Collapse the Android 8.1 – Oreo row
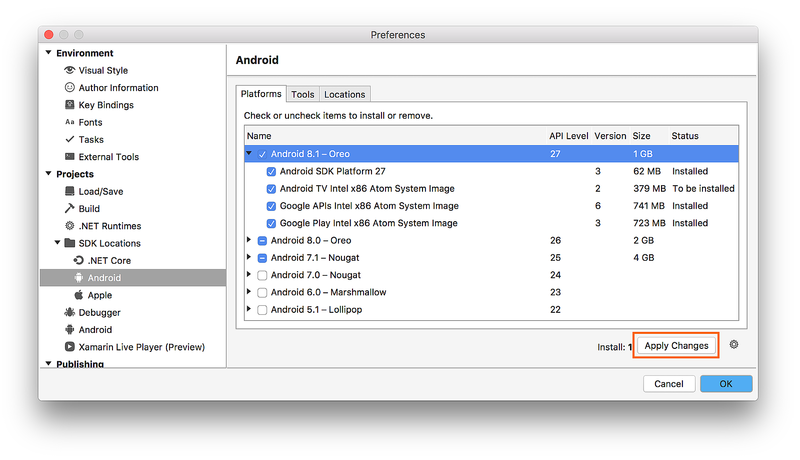Viewport: 800px width, 460px height. (x=250, y=154)
